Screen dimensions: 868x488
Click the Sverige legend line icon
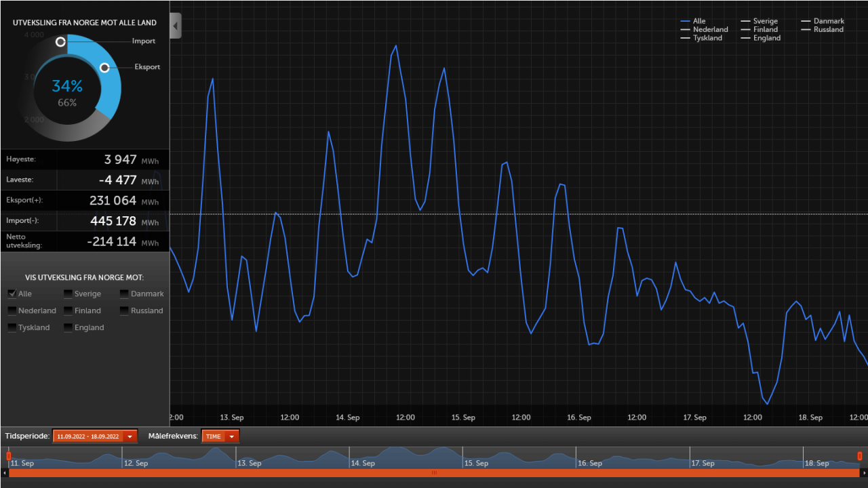[x=745, y=21]
